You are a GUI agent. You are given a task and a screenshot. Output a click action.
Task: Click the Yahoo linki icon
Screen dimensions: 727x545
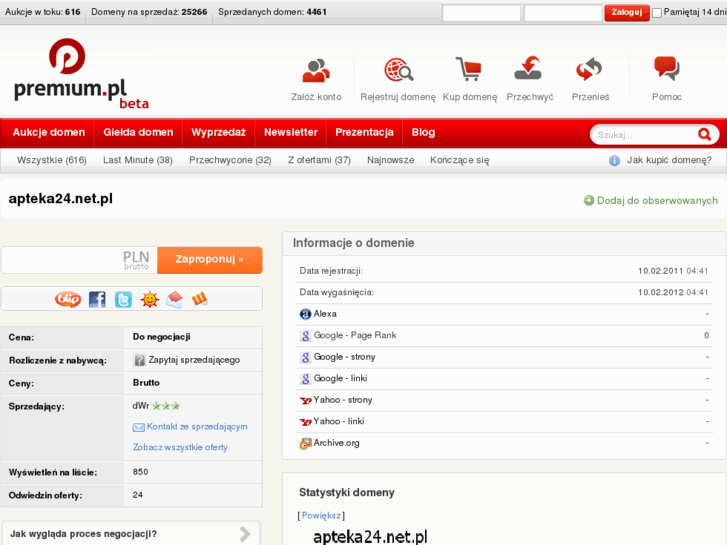(306, 422)
